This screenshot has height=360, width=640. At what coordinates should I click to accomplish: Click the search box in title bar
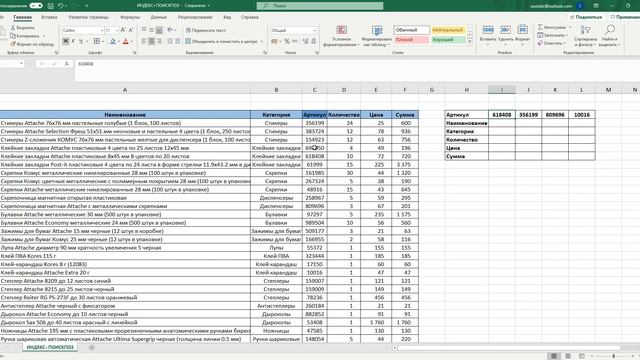coord(320,6)
